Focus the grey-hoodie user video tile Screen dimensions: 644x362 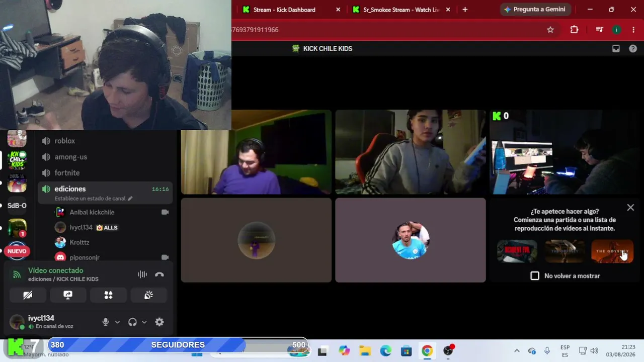point(411,152)
